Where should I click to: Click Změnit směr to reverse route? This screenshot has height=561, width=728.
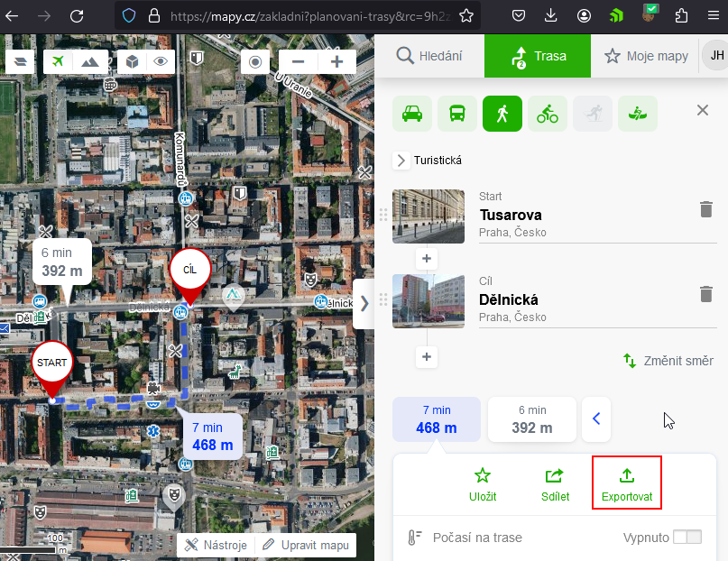coord(668,361)
